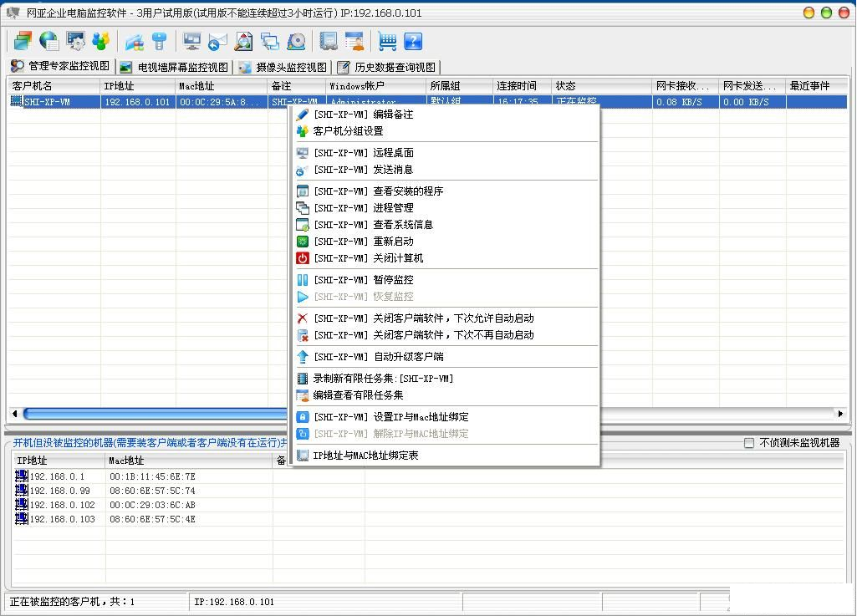The width and height of the screenshot is (857, 616).
Task: Click the disc icon in the toolbar
Action: click(296, 41)
